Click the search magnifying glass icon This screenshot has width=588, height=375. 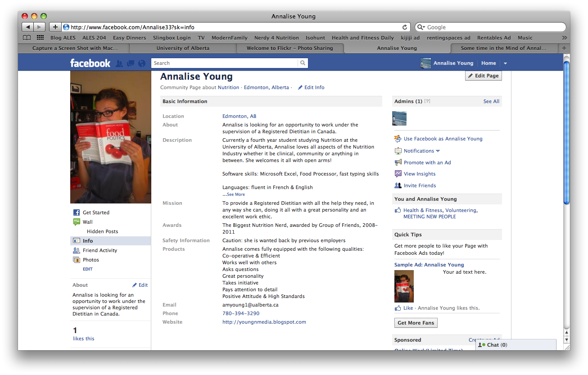(302, 63)
